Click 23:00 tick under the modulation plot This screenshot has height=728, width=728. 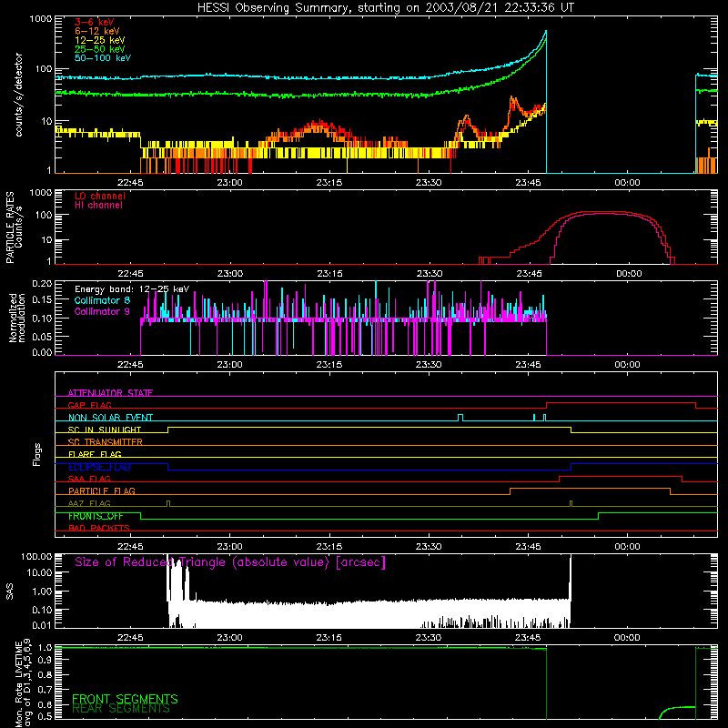click(x=230, y=365)
